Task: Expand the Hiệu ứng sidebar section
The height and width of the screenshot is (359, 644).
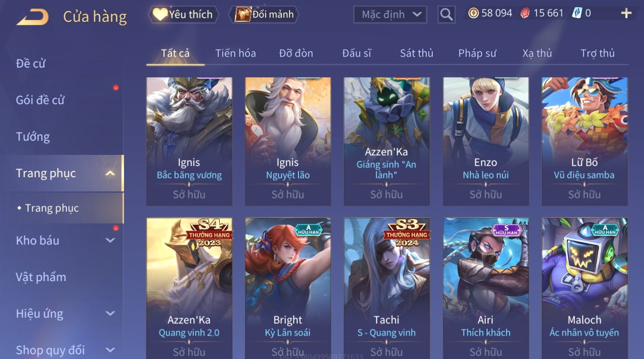Action: click(x=110, y=313)
